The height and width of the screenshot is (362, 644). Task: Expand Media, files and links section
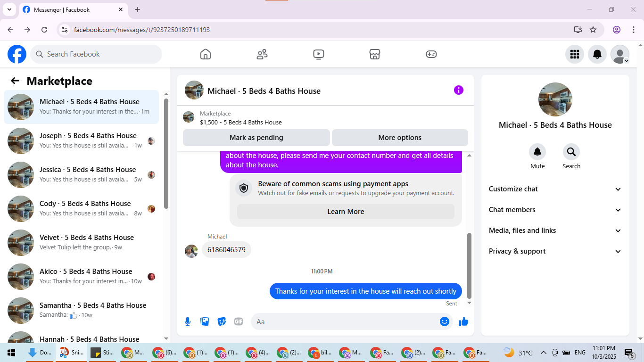tap(555, 230)
